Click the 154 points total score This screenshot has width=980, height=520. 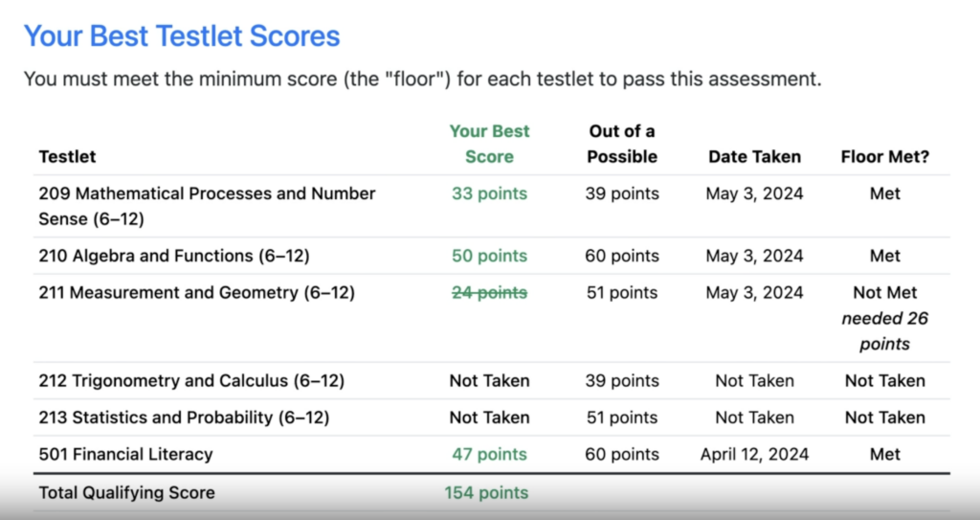486,493
